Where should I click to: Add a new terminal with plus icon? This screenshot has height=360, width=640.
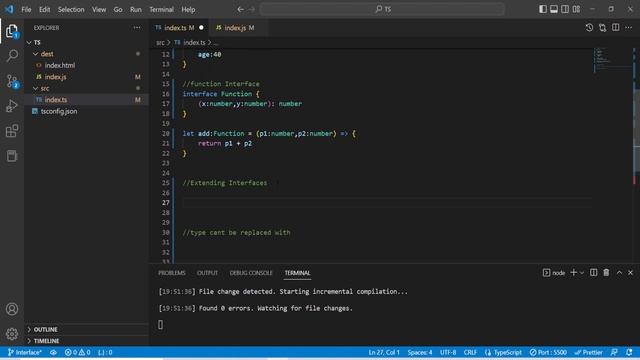573,273
